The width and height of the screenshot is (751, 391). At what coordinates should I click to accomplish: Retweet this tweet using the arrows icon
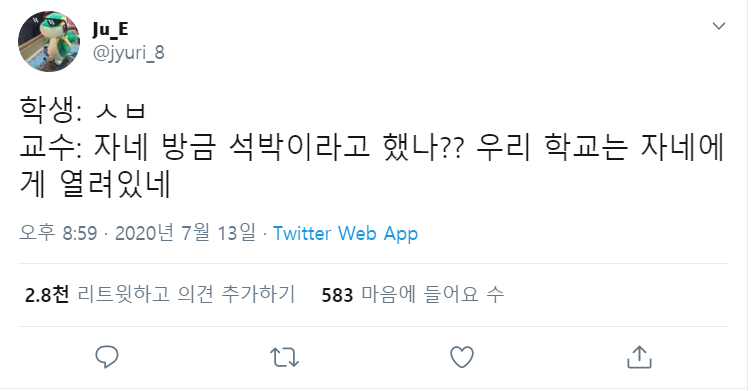coord(284,357)
